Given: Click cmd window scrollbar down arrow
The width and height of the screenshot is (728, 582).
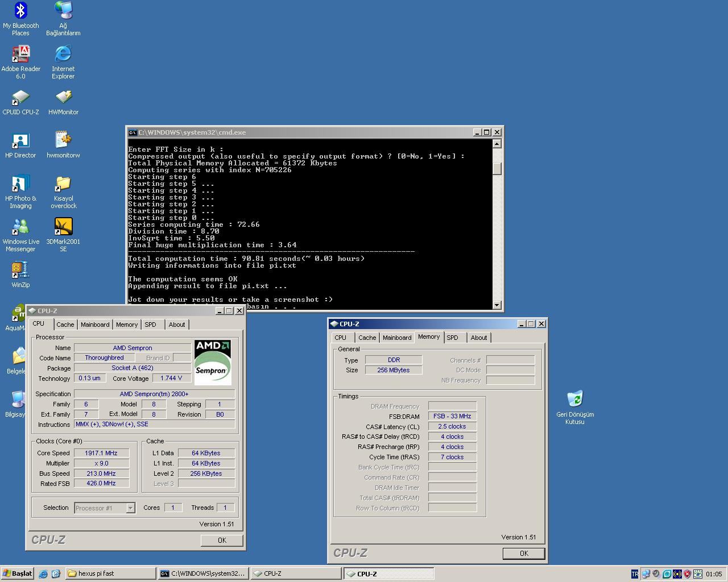Looking at the screenshot, I should [497, 305].
